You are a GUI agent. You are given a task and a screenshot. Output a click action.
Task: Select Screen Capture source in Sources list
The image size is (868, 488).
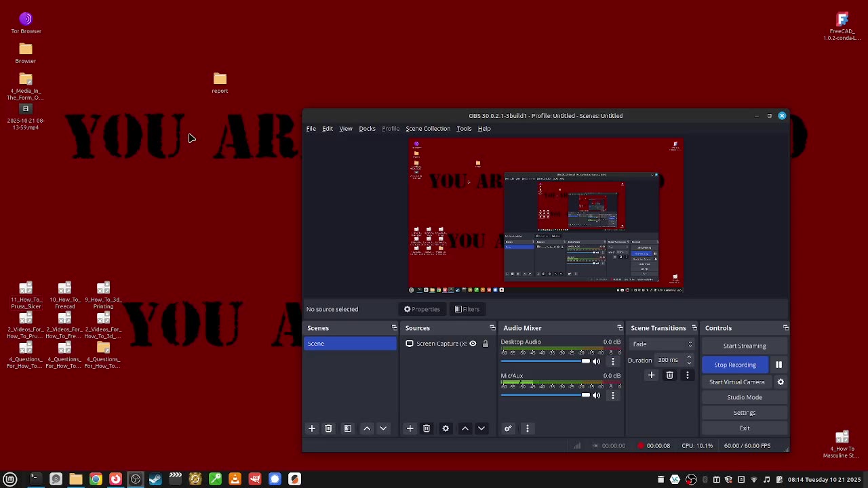448,344
